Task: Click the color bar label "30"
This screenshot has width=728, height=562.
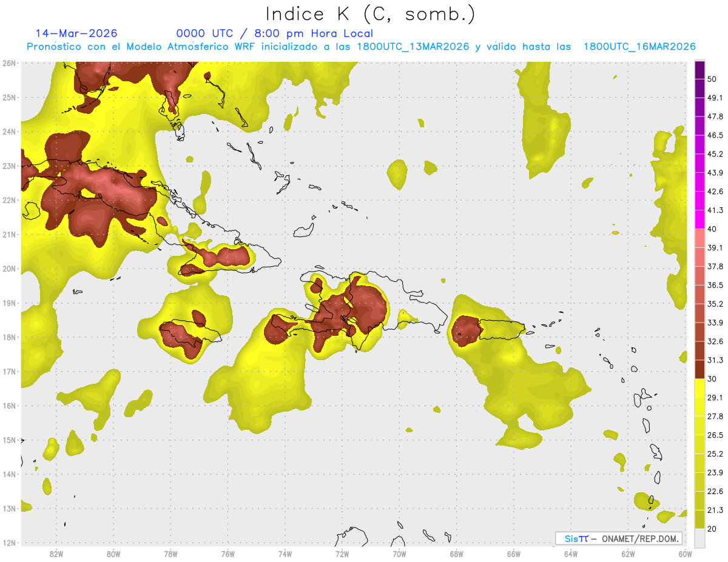Action: point(713,379)
